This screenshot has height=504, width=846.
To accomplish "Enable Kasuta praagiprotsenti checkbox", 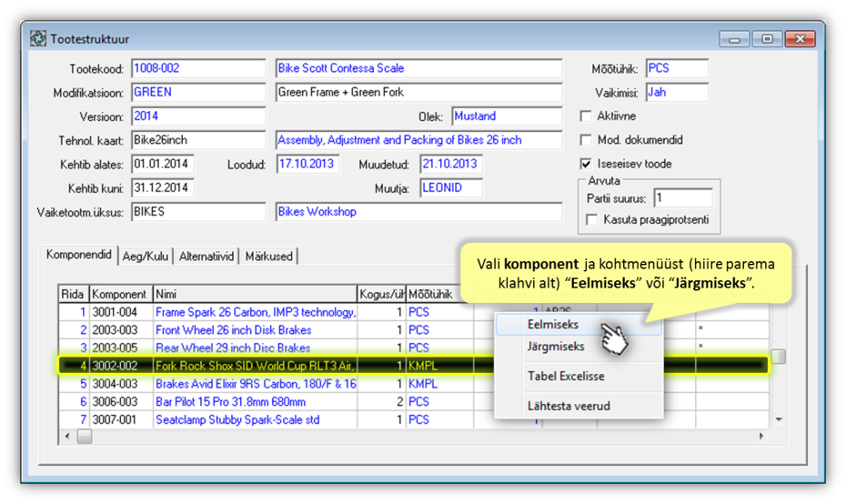I will tap(592, 219).
